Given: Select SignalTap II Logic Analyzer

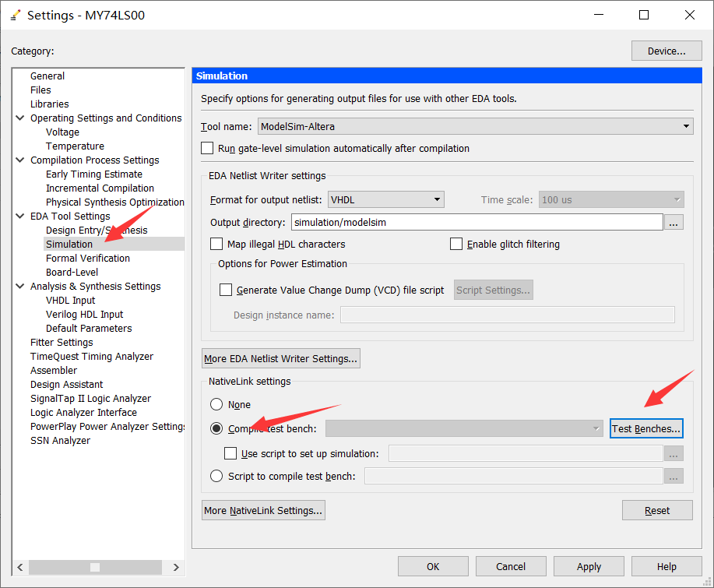Looking at the screenshot, I should pos(90,399).
